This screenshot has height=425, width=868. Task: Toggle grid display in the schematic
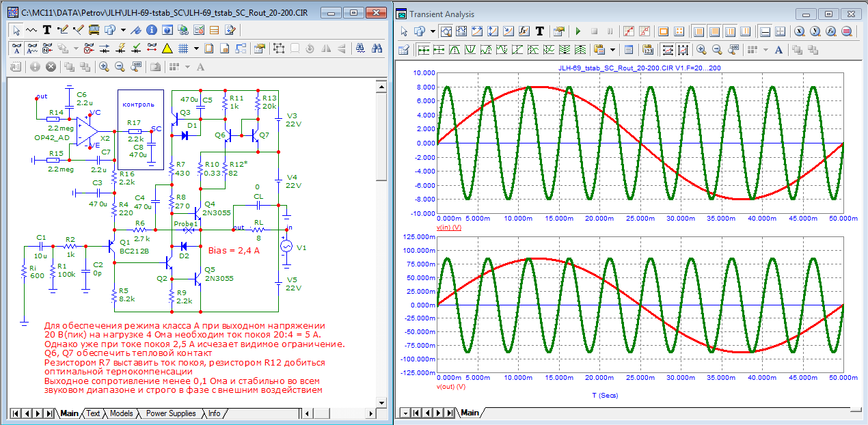pyautogui.click(x=183, y=49)
